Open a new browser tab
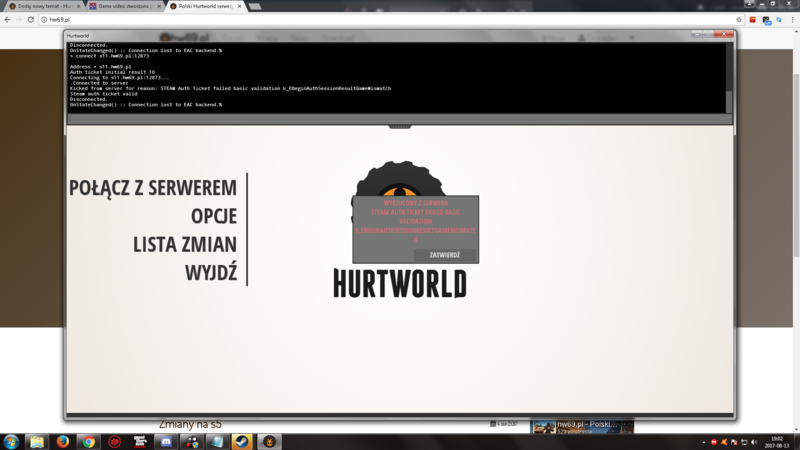Viewport: 800px width, 450px height. (255, 6)
